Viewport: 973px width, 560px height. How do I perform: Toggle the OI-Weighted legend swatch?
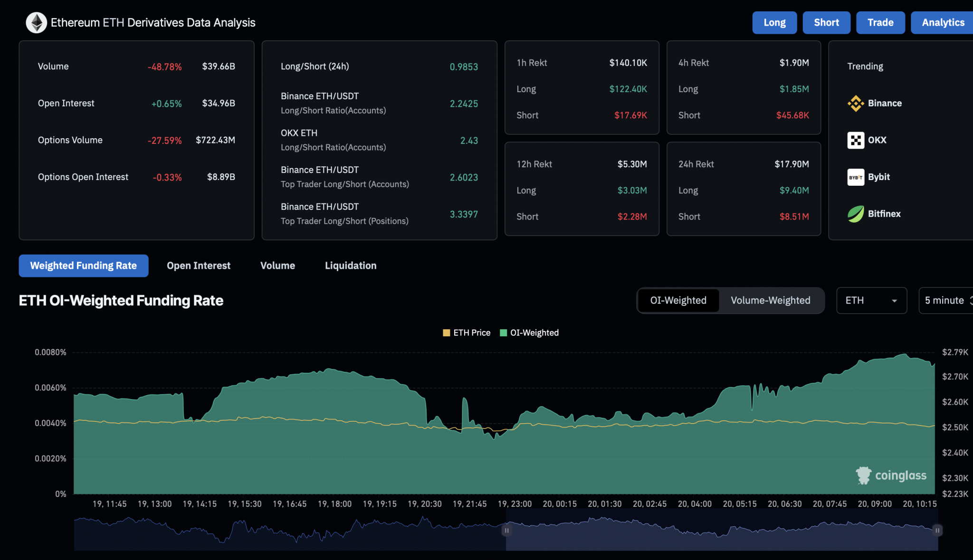point(504,333)
